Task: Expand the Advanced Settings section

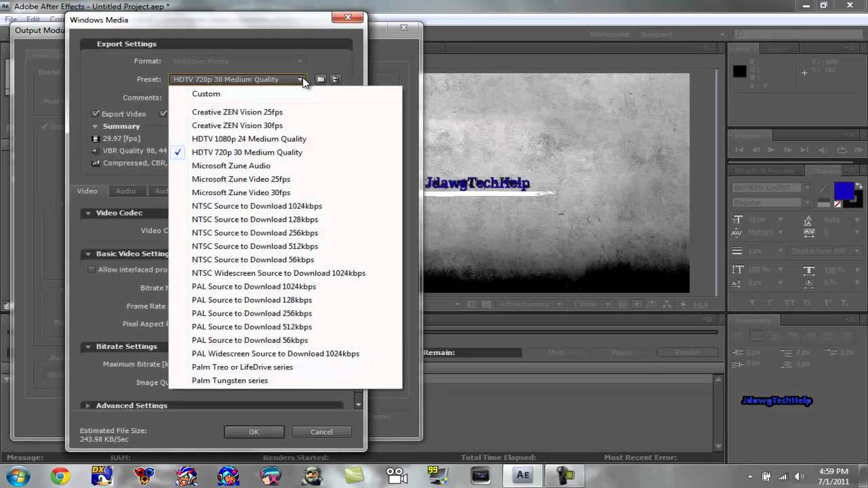Action: pos(87,405)
